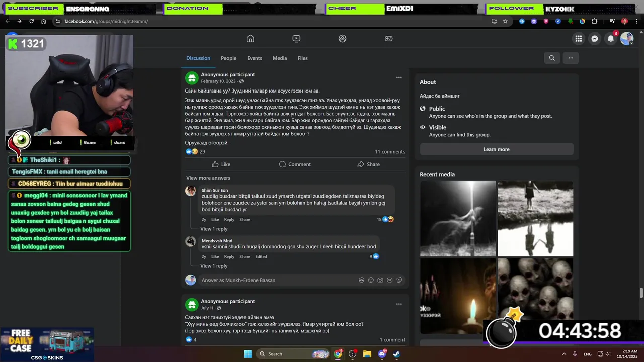Like Shim Sur Eon's comment

(x=215, y=220)
